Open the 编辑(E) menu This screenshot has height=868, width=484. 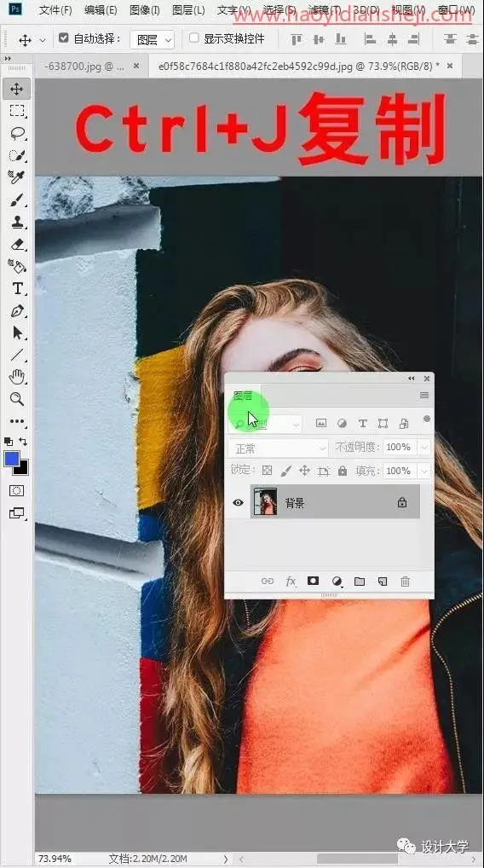(101, 10)
